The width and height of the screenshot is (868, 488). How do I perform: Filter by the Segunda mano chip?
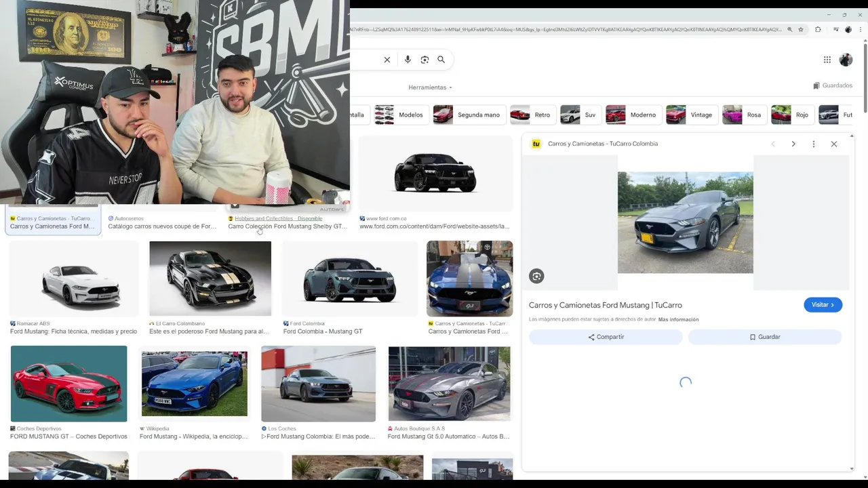pyautogui.click(x=468, y=115)
